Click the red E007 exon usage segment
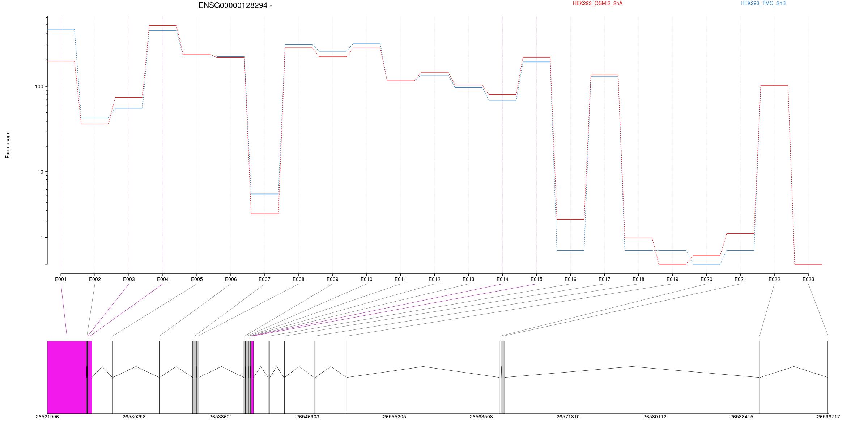868x434 pixels. pos(265,214)
